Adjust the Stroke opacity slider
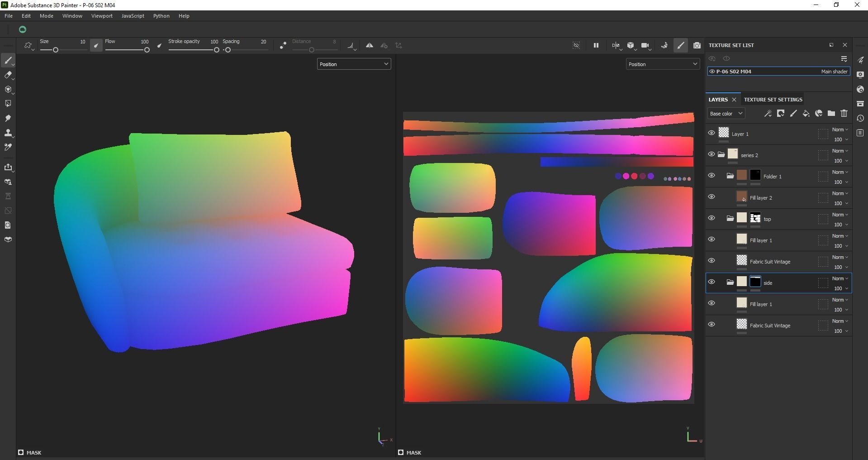Image resolution: width=868 pixels, height=460 pixels. pos(194,50)
